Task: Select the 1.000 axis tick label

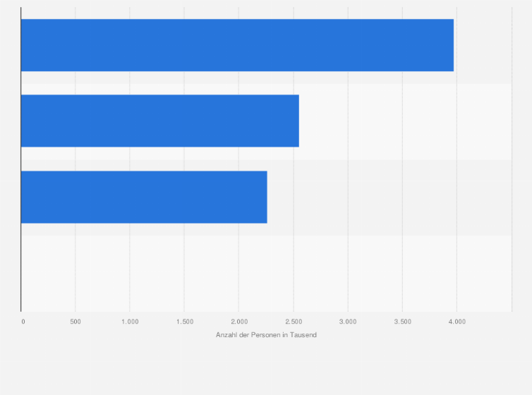Action: [x=130, y=322]
